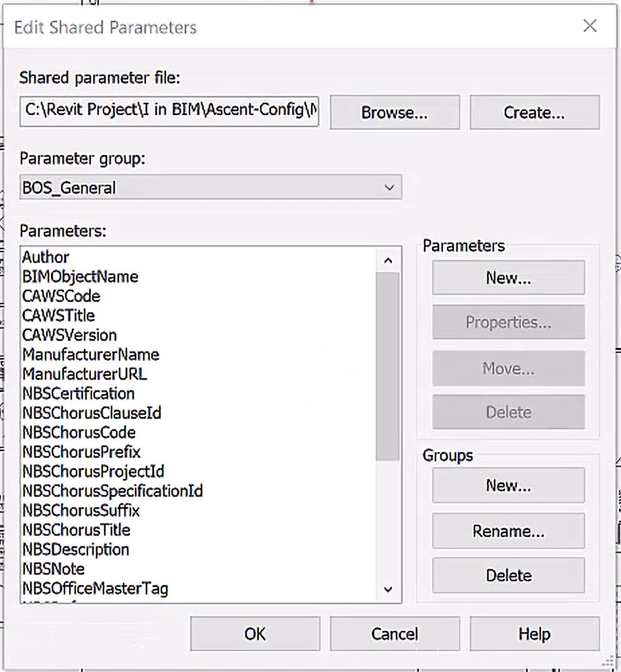Click New under the Groups section
621x672 pixels.
[x=508, y=485]
